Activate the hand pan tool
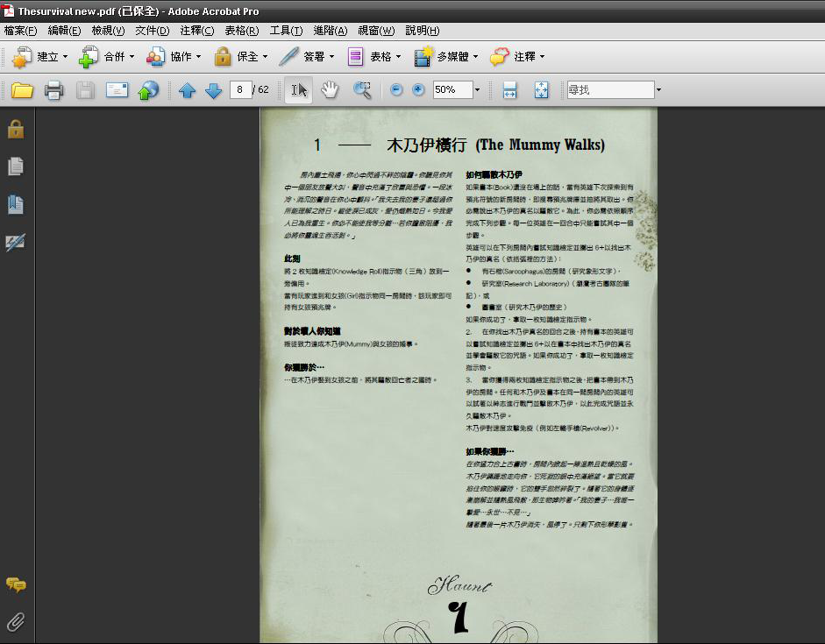Viewport: 825px width, 644px height. coord(330,90)
